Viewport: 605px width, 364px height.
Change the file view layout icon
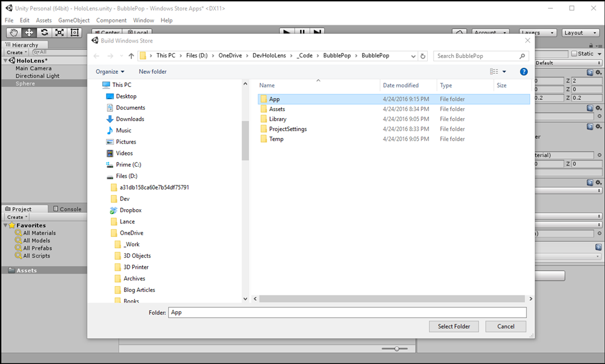[494, 71]
